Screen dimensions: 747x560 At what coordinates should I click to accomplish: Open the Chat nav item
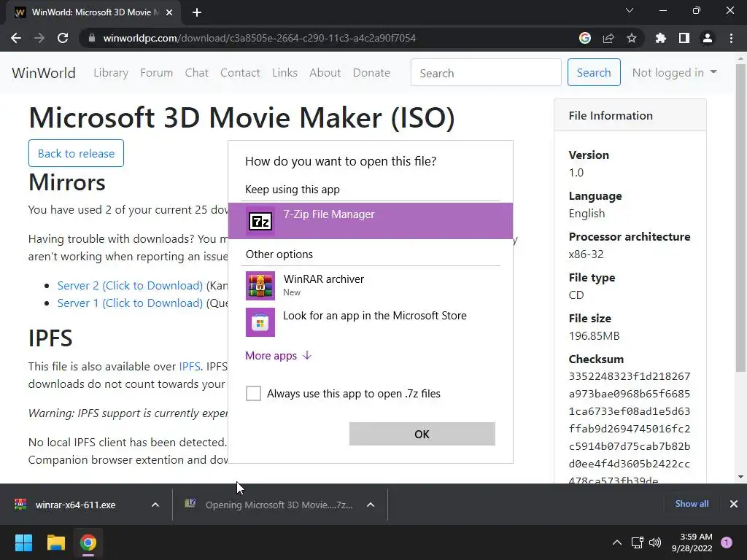pos(197,73)
